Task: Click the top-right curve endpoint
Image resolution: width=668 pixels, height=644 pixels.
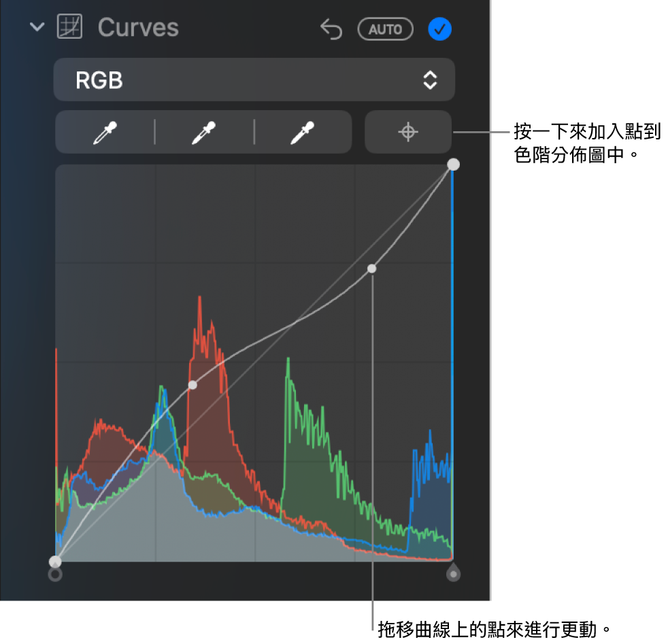Action: (x=453, y=165)
